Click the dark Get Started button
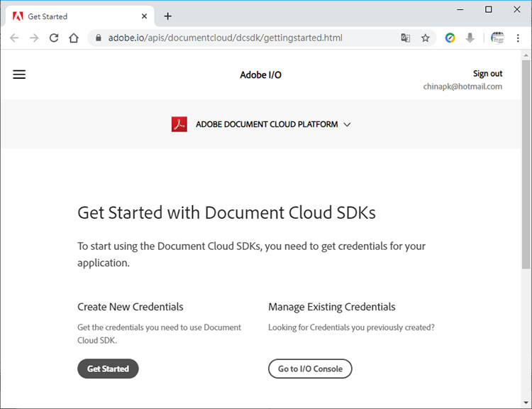The height and width of the screenshot is (409, 532). 108,369
